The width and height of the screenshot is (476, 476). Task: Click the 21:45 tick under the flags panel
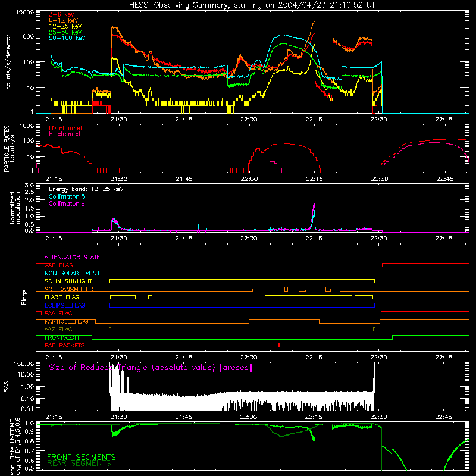click(x=184, y=358)
